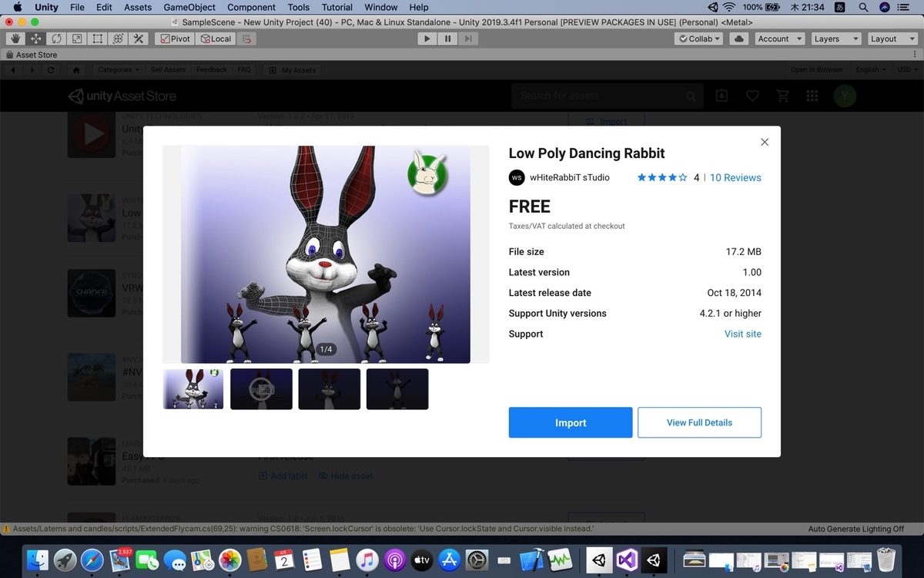Image resolution: width=924 pixels, height=578 pixels.
Task: Click the cloud services icon
Action: pos(738,39)
